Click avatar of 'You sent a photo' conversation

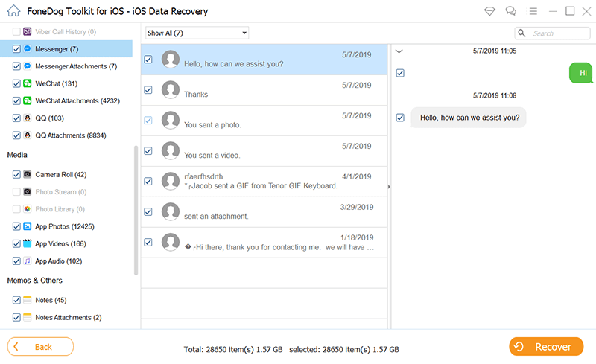click(171, 120)
